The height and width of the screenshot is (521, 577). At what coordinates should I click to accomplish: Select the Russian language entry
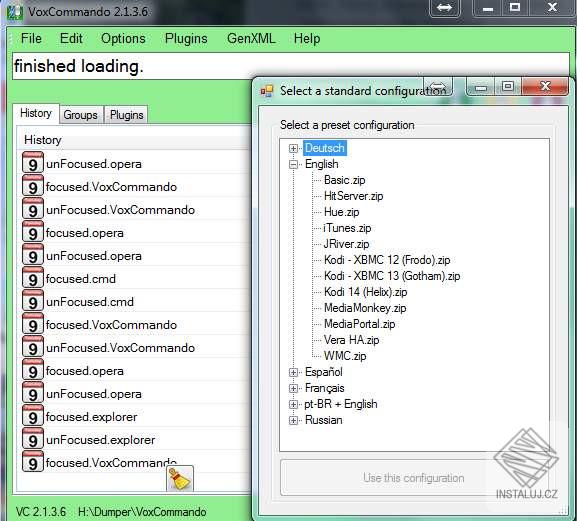pos(324,420)
